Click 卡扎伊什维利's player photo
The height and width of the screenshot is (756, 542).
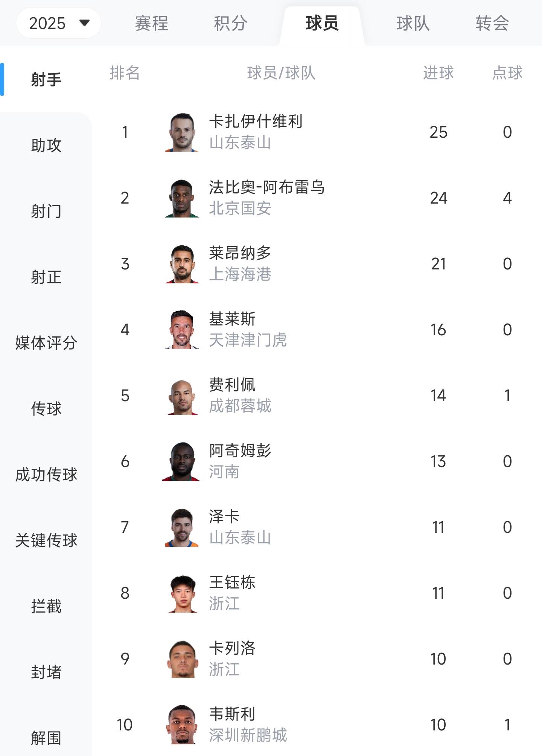[x=182, y=132]
